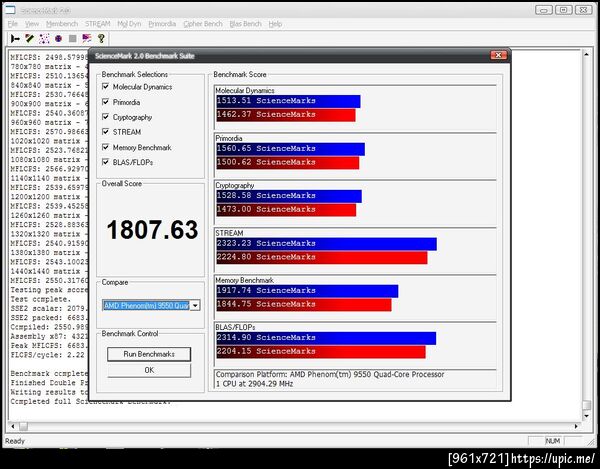Open the Compare processor dropdown arrow
Viewport: 600px width, 469px height.
[x=195, y=305]
